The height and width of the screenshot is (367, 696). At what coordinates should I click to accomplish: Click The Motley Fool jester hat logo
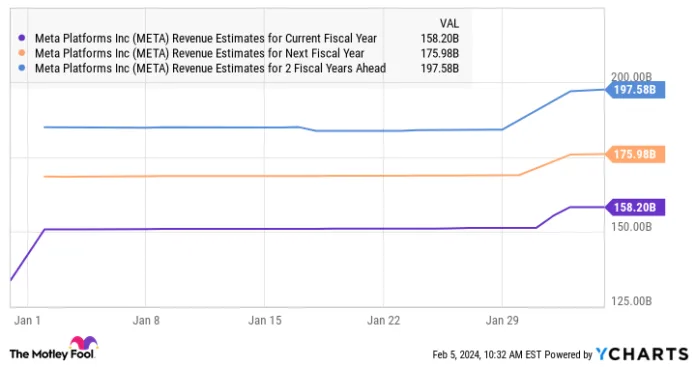coord(83,343)
